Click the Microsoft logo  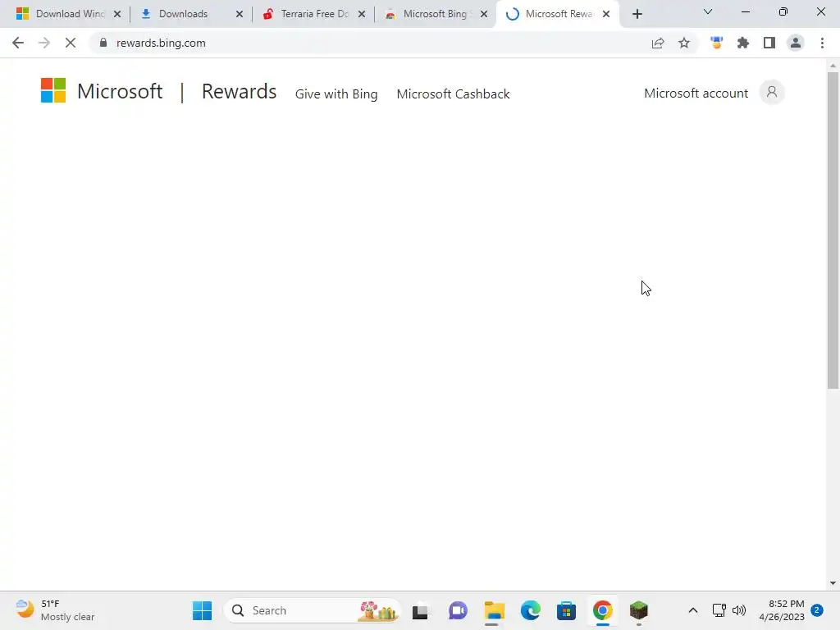[53, 90]
